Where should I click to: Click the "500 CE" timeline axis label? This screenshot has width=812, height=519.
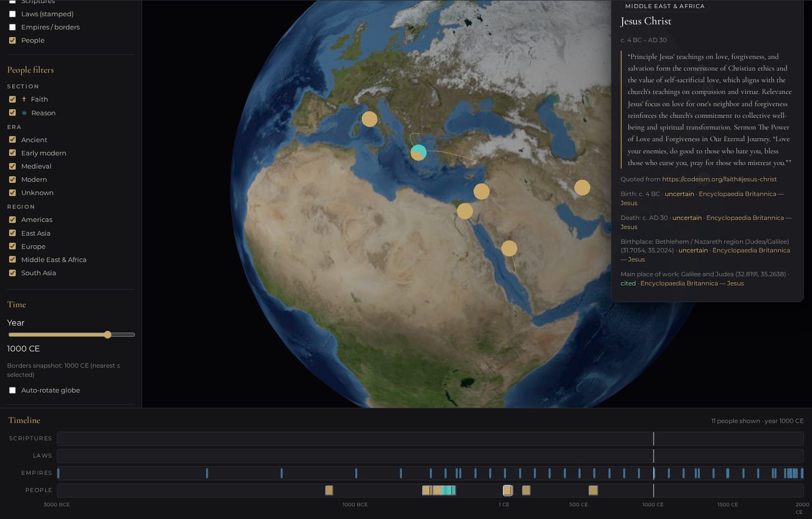[x=578, y=504]
